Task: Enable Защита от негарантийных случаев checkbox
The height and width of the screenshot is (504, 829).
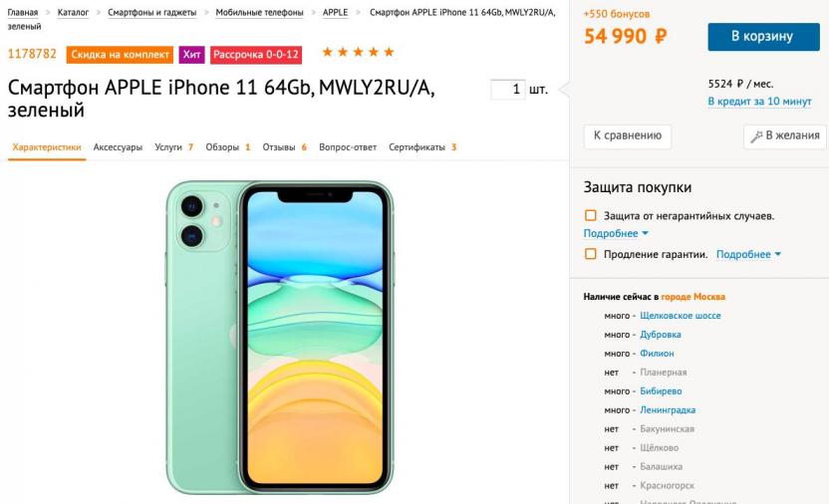Action: click(590, 215)
